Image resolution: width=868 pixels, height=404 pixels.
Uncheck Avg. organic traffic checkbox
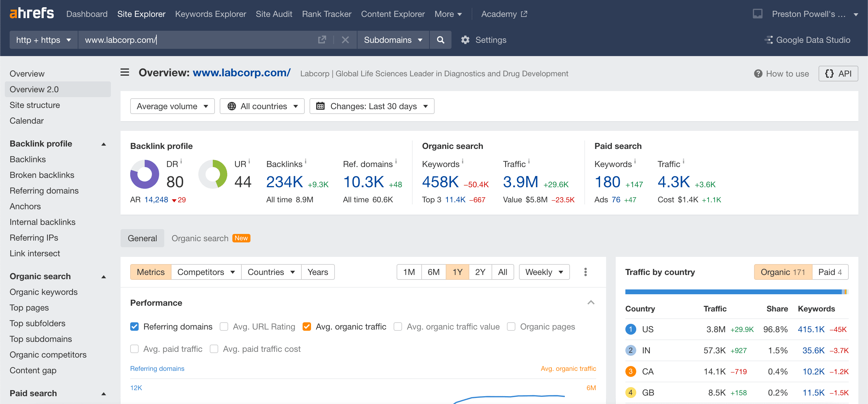[307, 327]
